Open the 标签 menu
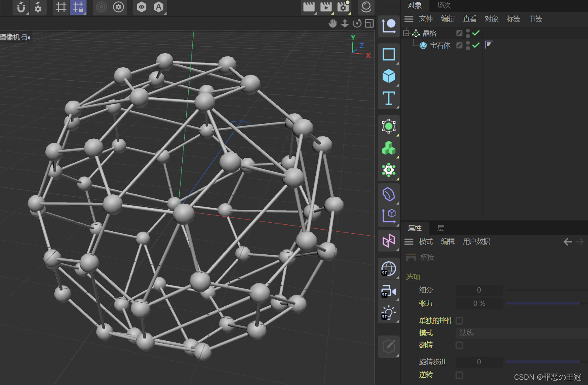Screen dimensions: 588x385 [513, 19]
